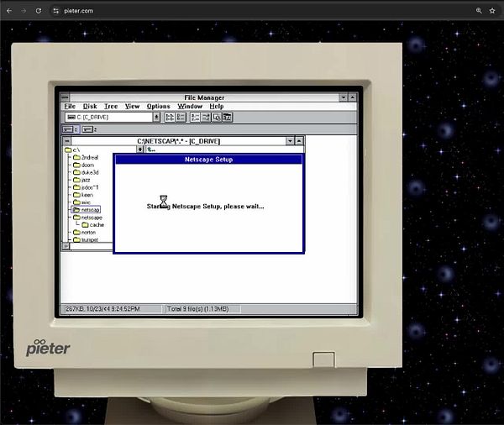Image resolution: width=504 pixels, height=425 pixels.
Task: Open the File menu in File Manager
Action: (70, 106)
